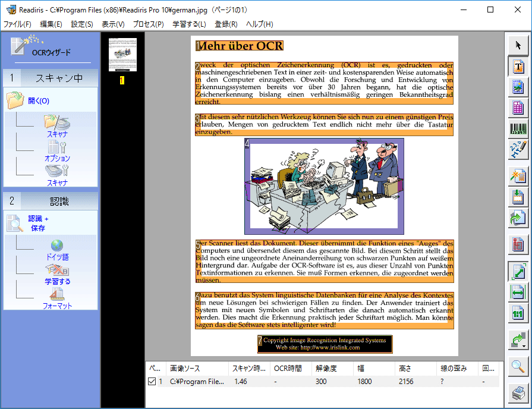The image size is (532, 409).
Task: Toggle the page 1 checkbox in list
Action: pyautogui.click(x=152, y=382)
